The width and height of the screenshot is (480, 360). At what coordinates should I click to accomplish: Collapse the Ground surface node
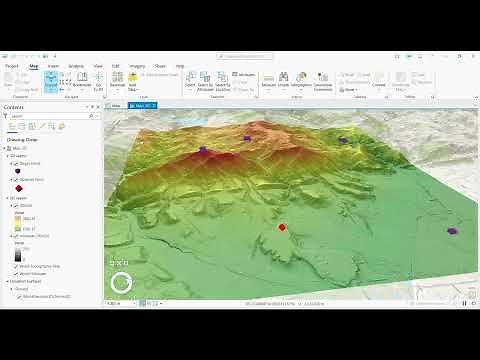tap(12, 289)
